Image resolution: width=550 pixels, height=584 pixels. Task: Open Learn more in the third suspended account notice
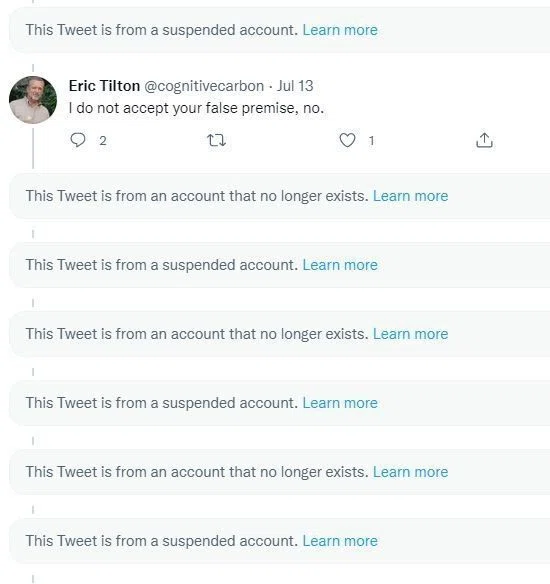pyautogui.click(x=340, y=403)
